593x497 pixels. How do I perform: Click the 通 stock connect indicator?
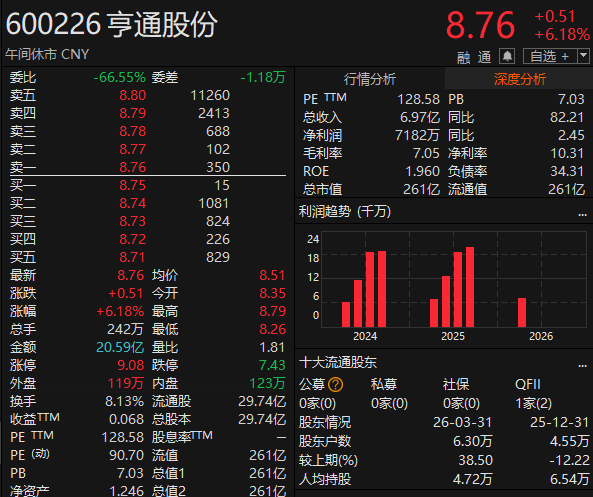(x=484, y=57)
